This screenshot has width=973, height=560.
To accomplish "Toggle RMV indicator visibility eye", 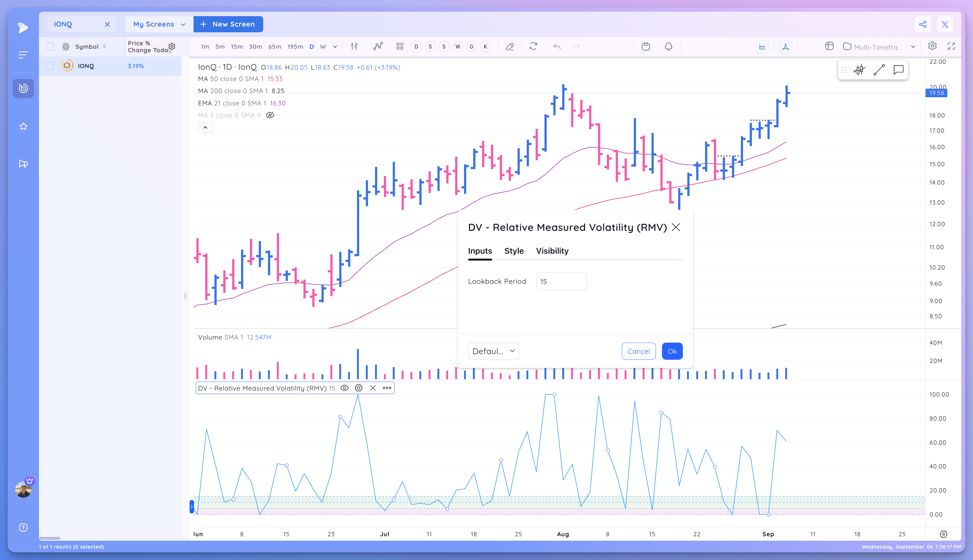I will pyautogui.click(x=345, y=388).
